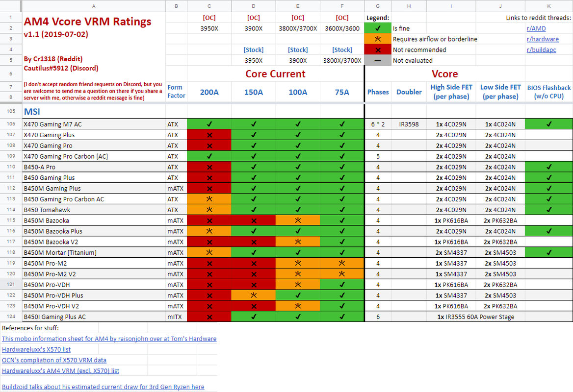Click the orange 100A cell for B450M Bazooka V2
This screenshot has width=573, height=392.
pyautogui.click(x=298, y=242)
